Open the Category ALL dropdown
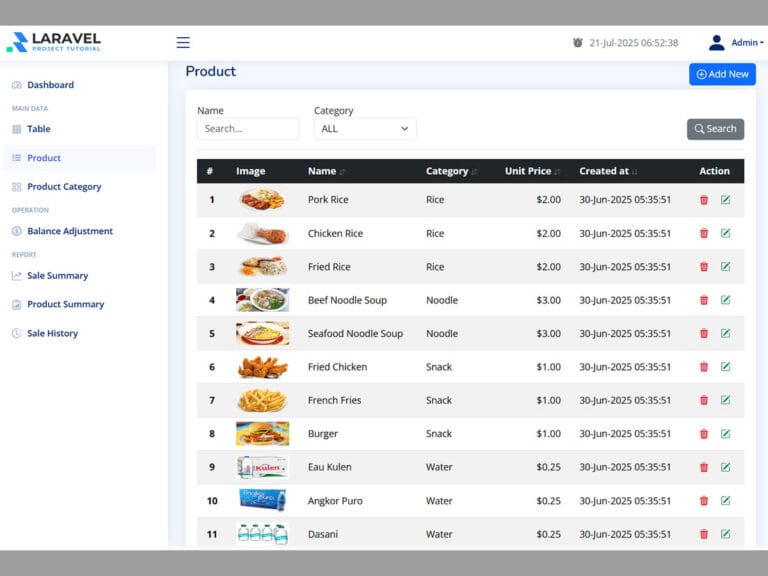 point(365,129)
